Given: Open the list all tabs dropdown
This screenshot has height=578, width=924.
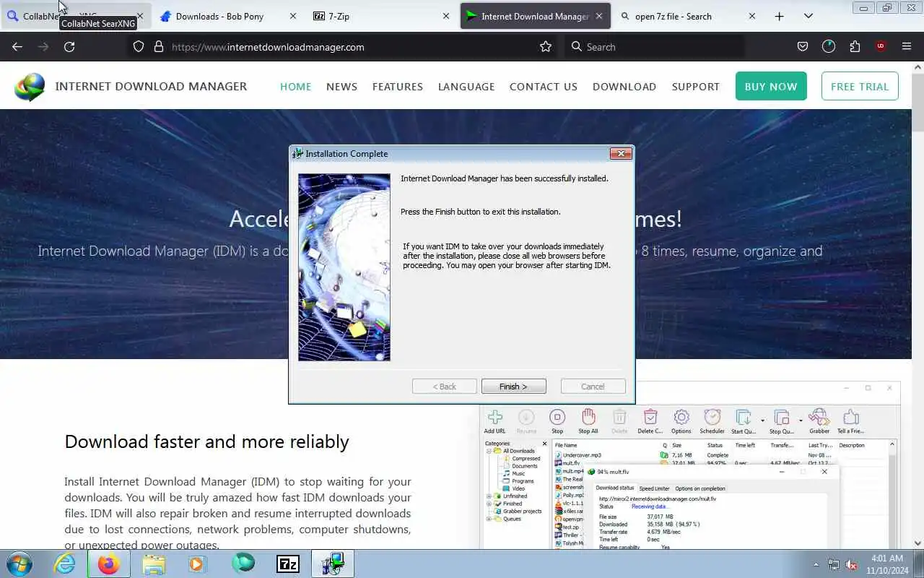Looking at the screenshot, I should [x=808, y=16].
